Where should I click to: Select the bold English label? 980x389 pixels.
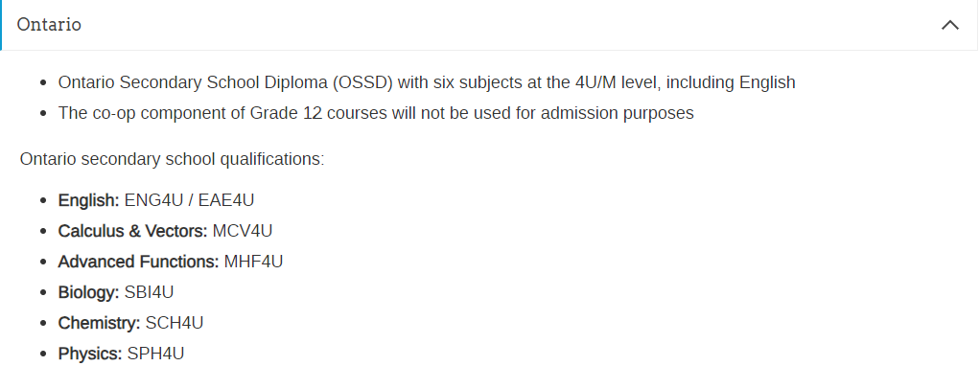[x=89, y=200]
